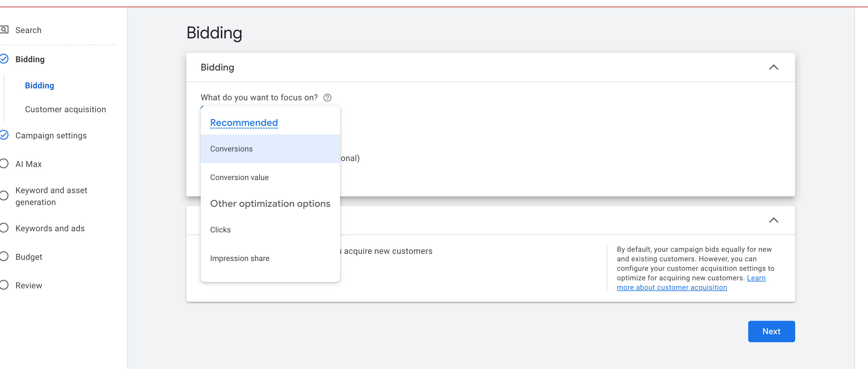Select Conversions from the dropdown list
This screenshot has height=369, width=868.
click(x=231, y=149)
